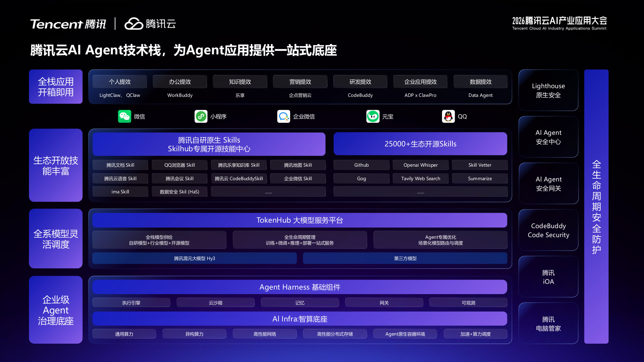Select 腾讯会议 Skill
This screenshot has width=644, height=362.
[180, 179]
